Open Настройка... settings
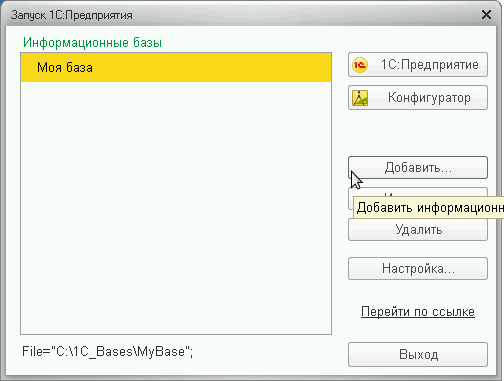The image size is (504, 381). (418, 268)
